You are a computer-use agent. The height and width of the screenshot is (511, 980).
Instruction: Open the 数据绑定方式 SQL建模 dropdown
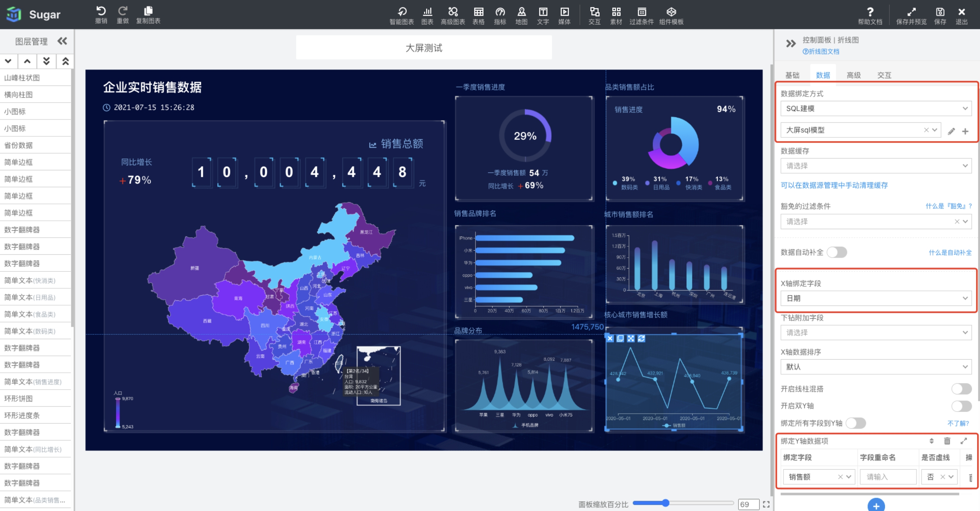point(876,108)
